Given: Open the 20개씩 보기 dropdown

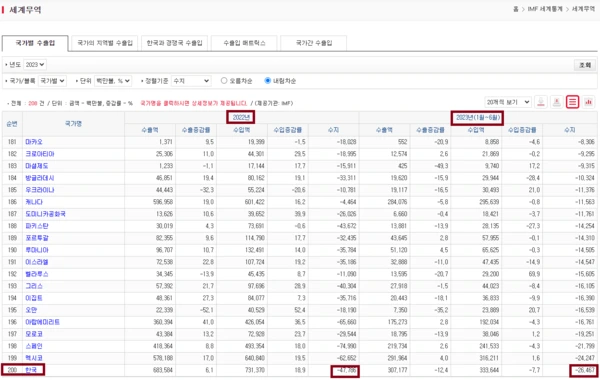Looking at the screenshot, I should [x=508, y=102].
